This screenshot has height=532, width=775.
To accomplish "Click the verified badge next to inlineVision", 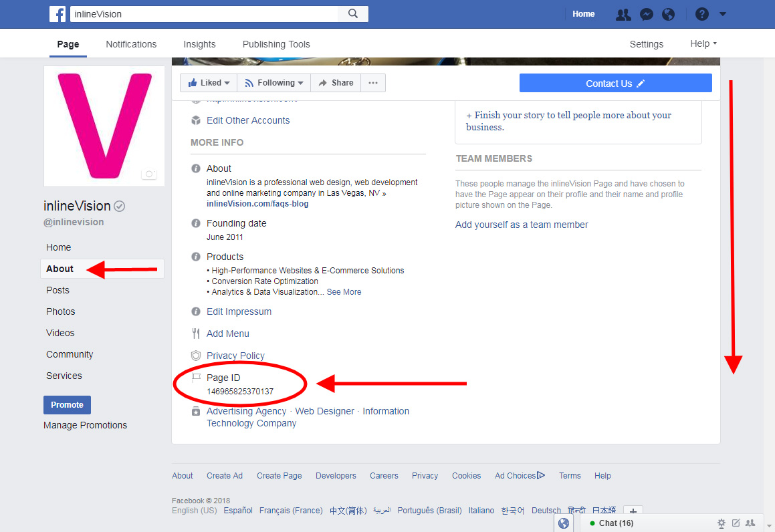I will pos(119,206).
